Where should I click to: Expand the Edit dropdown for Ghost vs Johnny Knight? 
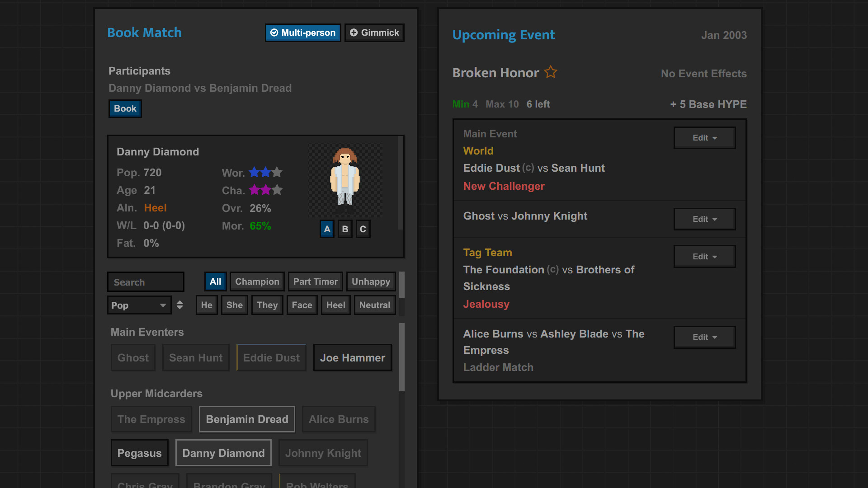[705, 218]
